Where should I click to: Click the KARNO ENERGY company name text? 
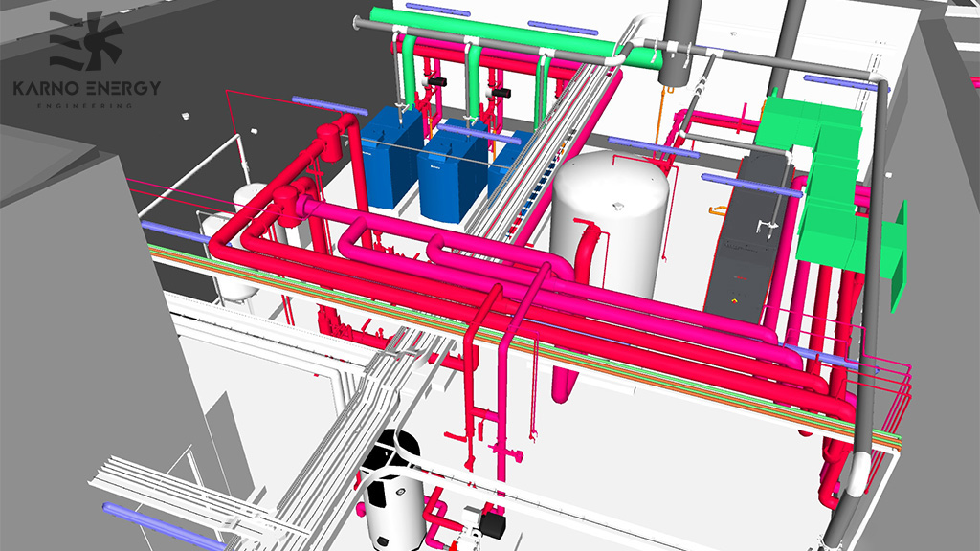(87, 88)
